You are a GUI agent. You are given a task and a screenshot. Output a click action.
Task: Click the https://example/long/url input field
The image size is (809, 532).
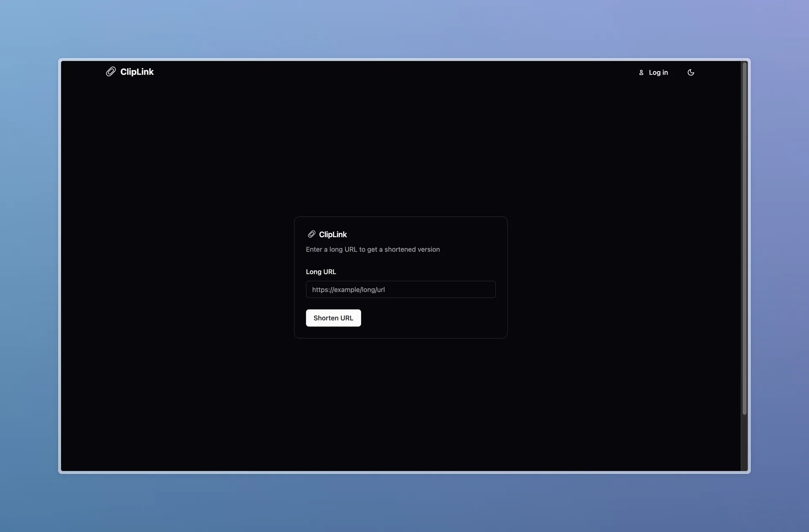click(x=400, y=289)
